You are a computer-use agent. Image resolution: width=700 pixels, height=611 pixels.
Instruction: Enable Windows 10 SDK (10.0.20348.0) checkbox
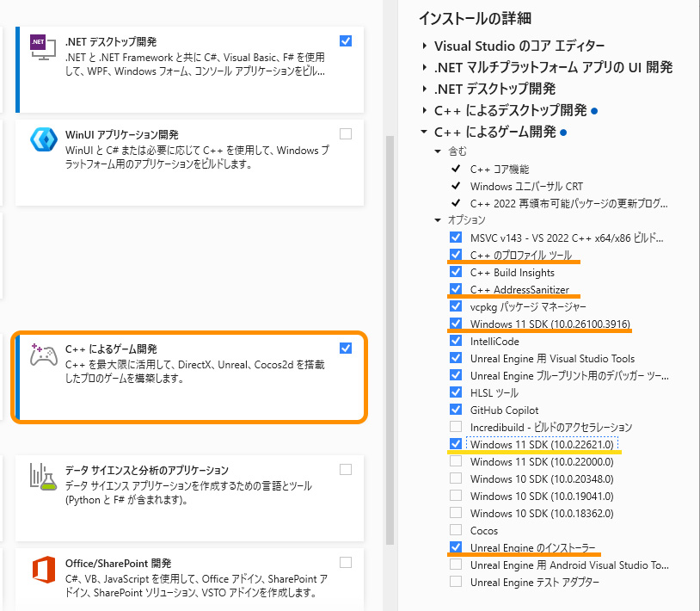click(x=456, y=478)
